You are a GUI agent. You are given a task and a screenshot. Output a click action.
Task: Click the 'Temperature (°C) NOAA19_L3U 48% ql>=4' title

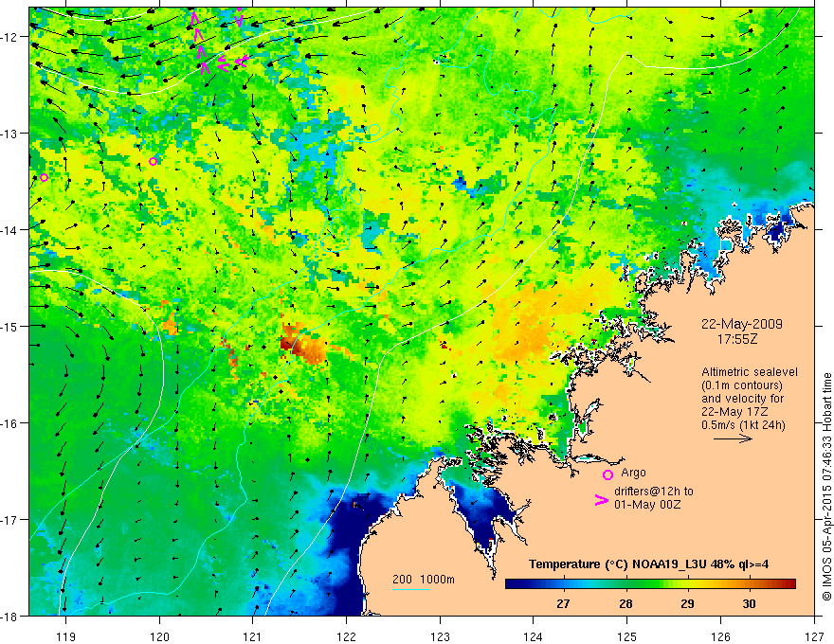pyautogui.click(x=648, y=564)
